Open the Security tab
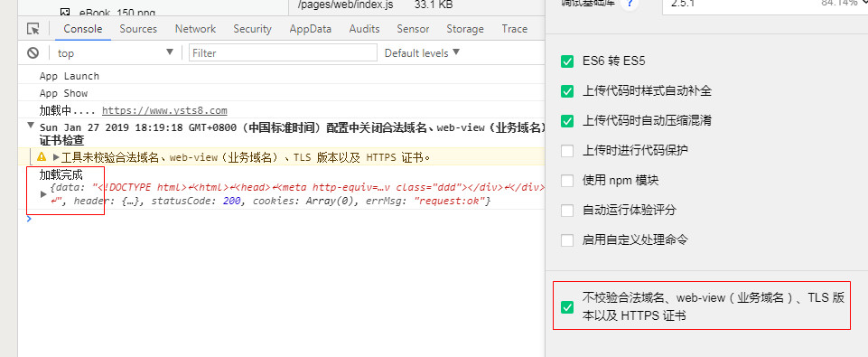The height and width of the screenshot is (357, 868). (x=252, y=29)
